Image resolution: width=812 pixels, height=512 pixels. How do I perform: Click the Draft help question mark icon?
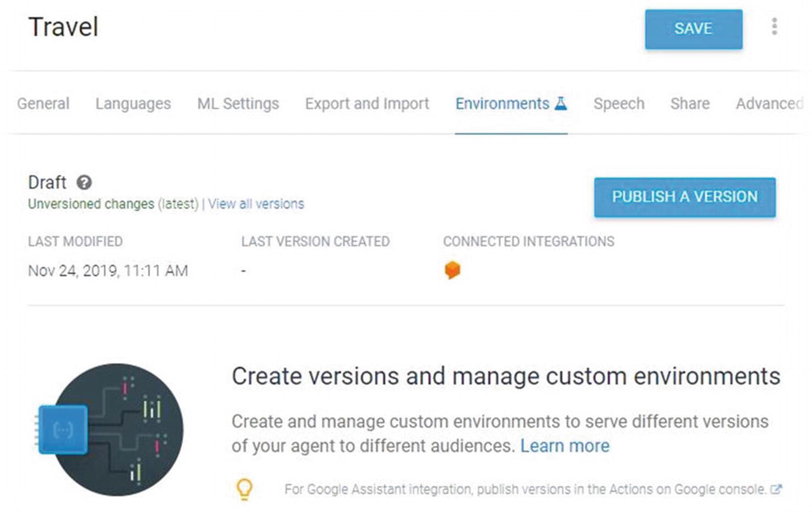(85, 182)
